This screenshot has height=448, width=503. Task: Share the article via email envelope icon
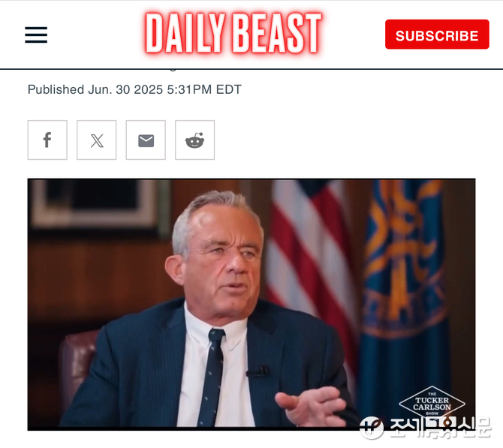[x=146, y=140]
